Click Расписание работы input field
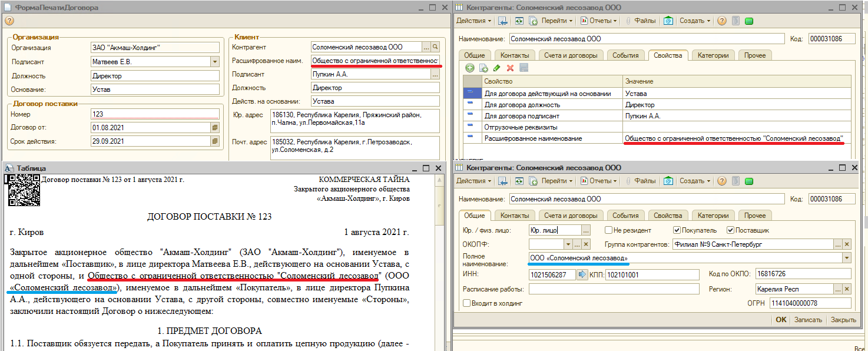Image resolution: width=868 pixels, height=351 pixels. (x=614, y=289)
